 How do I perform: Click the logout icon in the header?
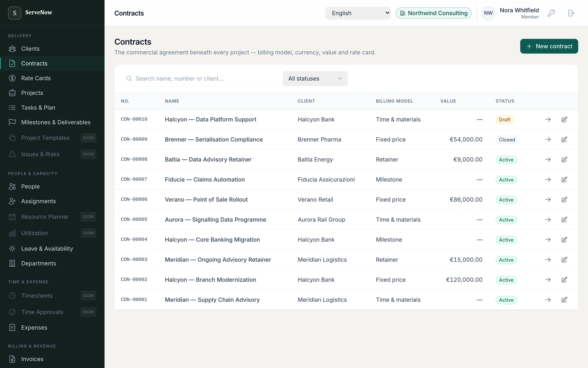click(x=571, y=13)
